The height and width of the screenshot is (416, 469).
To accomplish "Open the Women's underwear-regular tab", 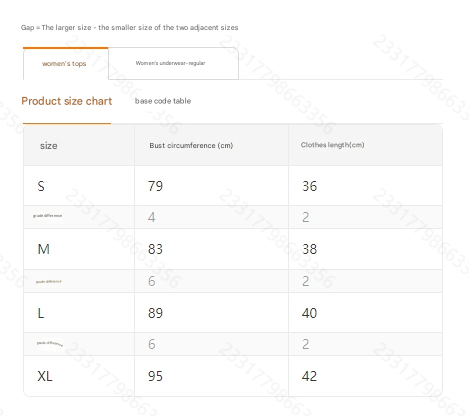I will [x=173, y=63].
